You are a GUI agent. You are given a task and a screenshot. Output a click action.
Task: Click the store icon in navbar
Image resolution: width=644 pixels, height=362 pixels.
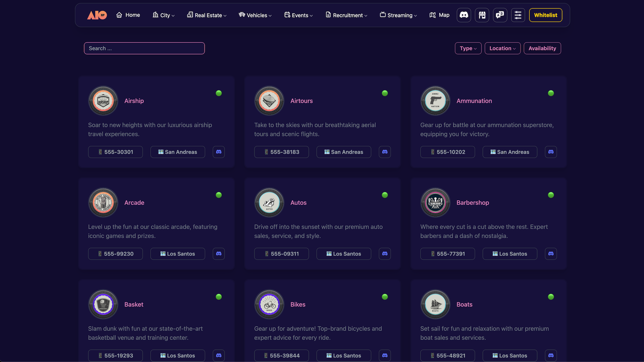click(x=482, y=15)
